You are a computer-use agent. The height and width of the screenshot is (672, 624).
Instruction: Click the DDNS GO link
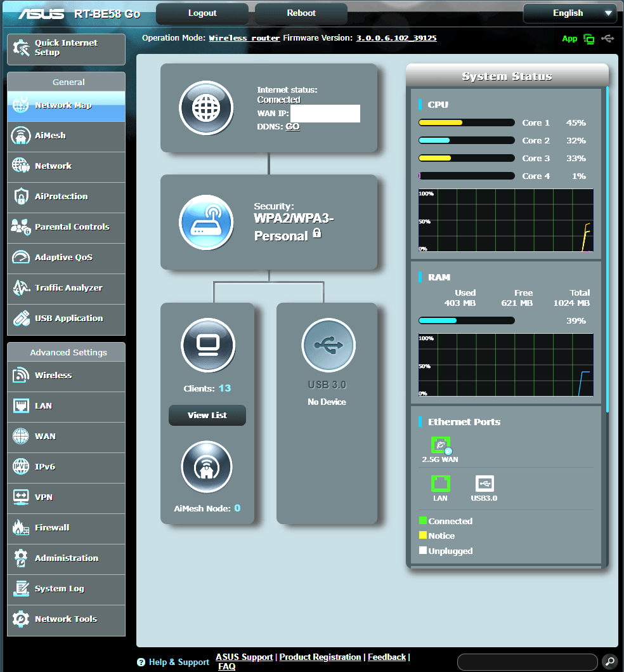[292, 126]
